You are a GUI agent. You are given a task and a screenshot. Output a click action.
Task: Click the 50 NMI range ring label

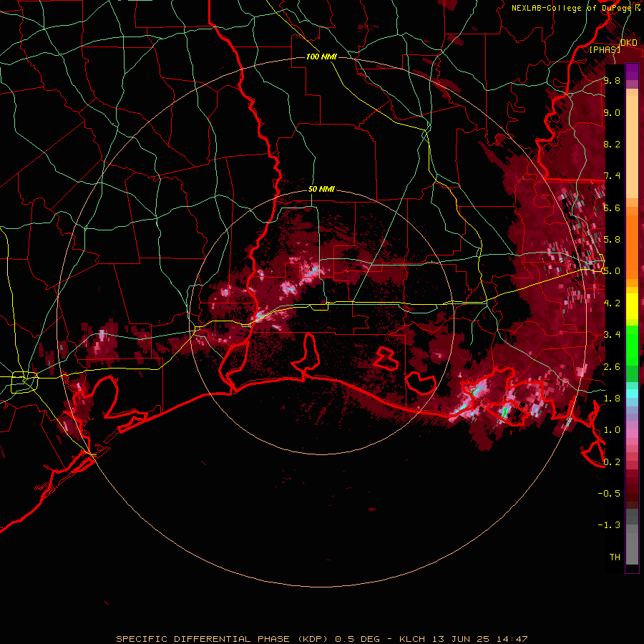tap(321, 189)
